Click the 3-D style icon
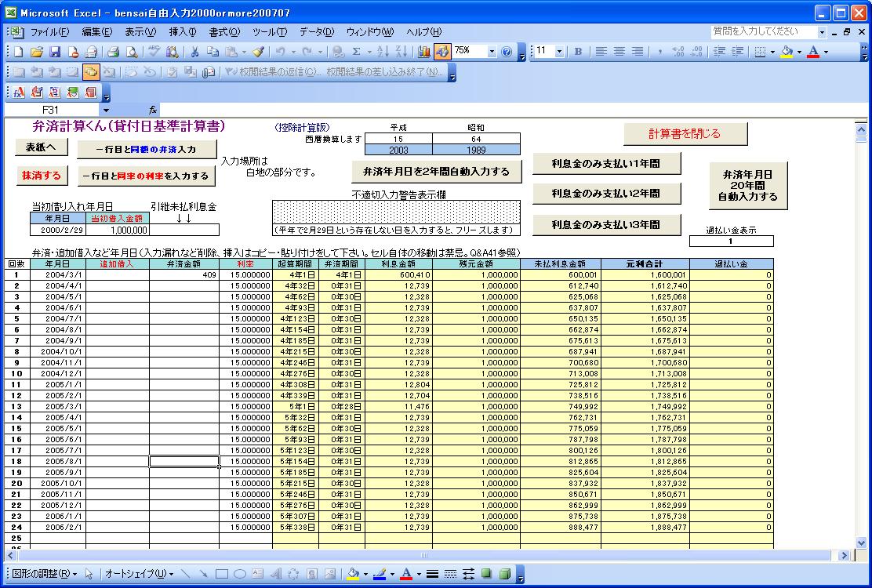Screen dimensions: 872x588 click(x=505, y=574)
